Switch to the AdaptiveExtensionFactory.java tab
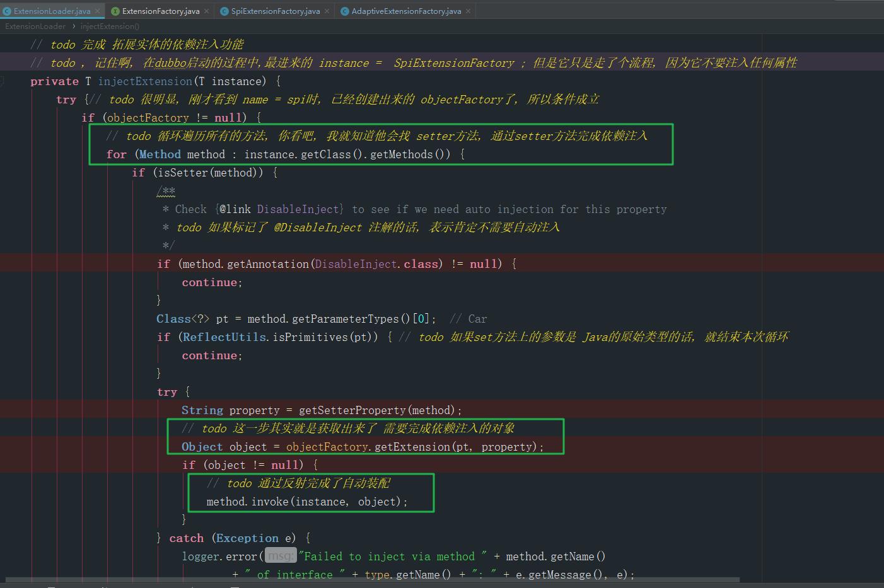The image size is (884, 588). 406,11
